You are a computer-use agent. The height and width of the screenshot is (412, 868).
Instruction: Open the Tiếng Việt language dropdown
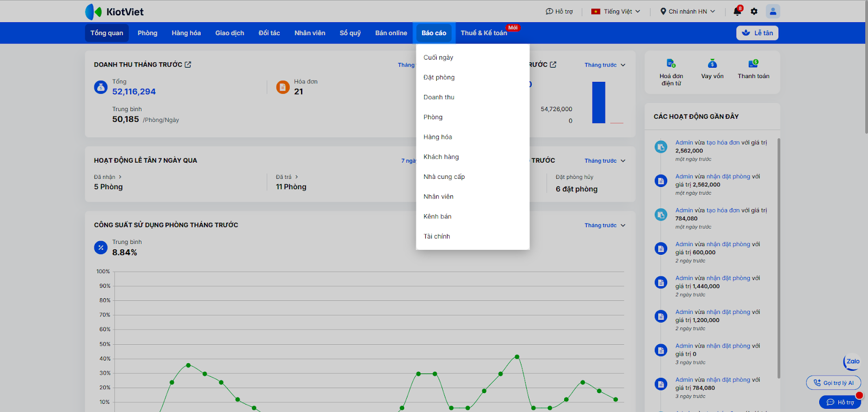click(616, 11)
